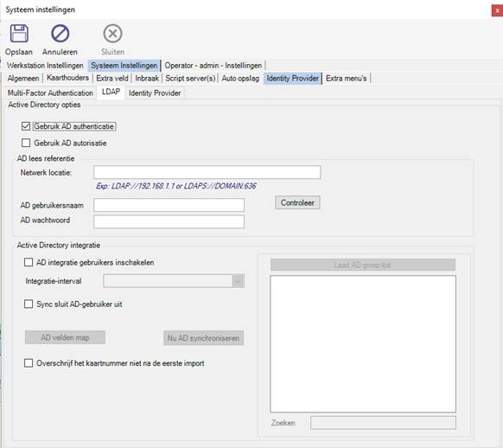
Task: Switch to Werkstation Instellingen tab
Action: (x=45, y=66)
